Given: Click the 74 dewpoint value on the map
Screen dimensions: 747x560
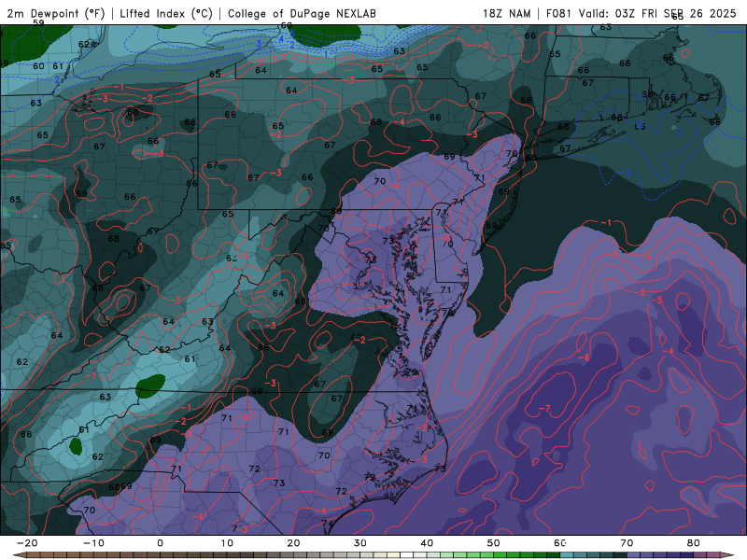Looking at the screenshot, I should [x=327, y=524].
